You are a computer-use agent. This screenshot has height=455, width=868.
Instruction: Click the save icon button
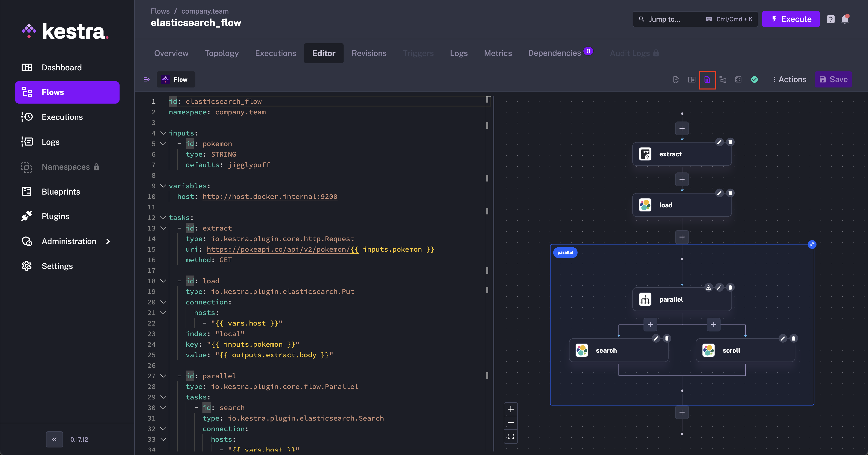click(x=824, y=79)
